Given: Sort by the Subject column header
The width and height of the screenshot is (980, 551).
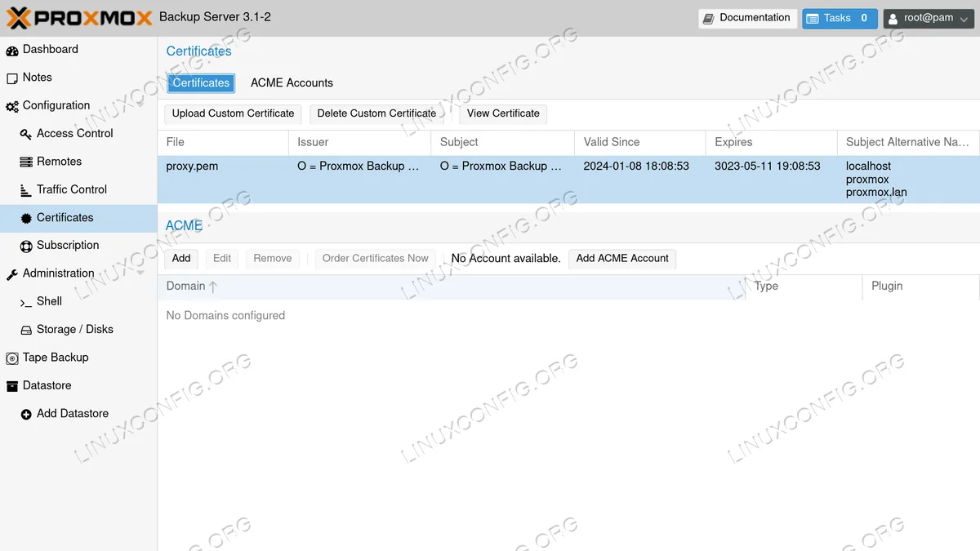Looking at the screenshot, I should coord(503,142).
